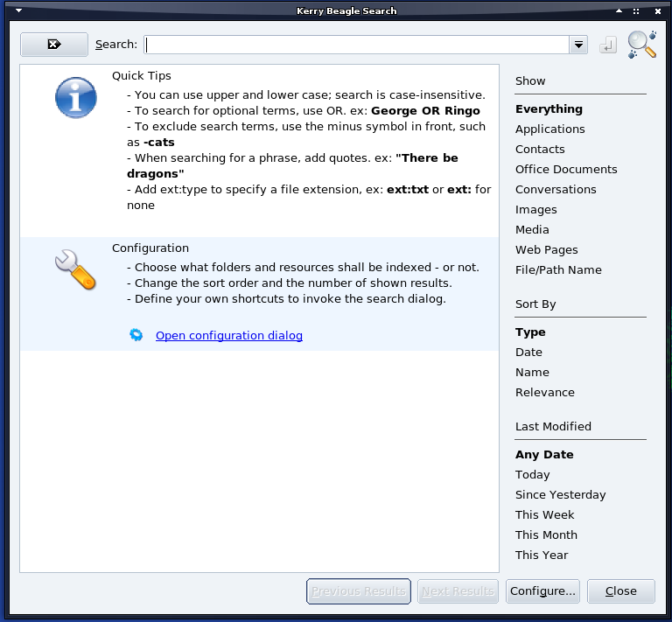Limit results to This Year

(x=542, y=556)
